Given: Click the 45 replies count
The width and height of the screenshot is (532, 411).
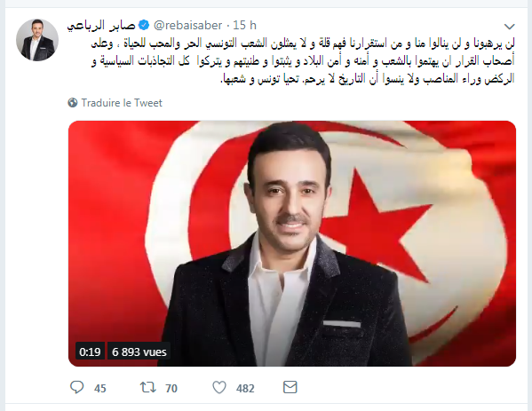Looking at the screenshot, I should pos(100,388).
